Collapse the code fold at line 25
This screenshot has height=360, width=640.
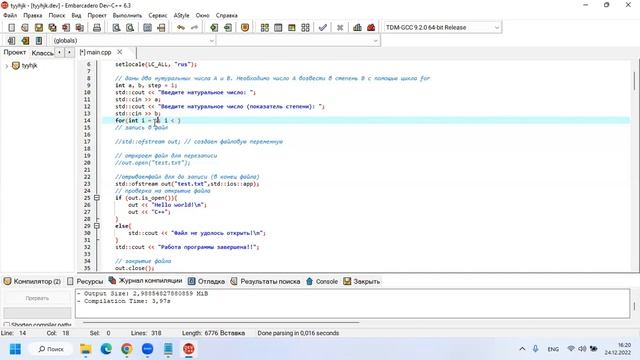point(97,198)
